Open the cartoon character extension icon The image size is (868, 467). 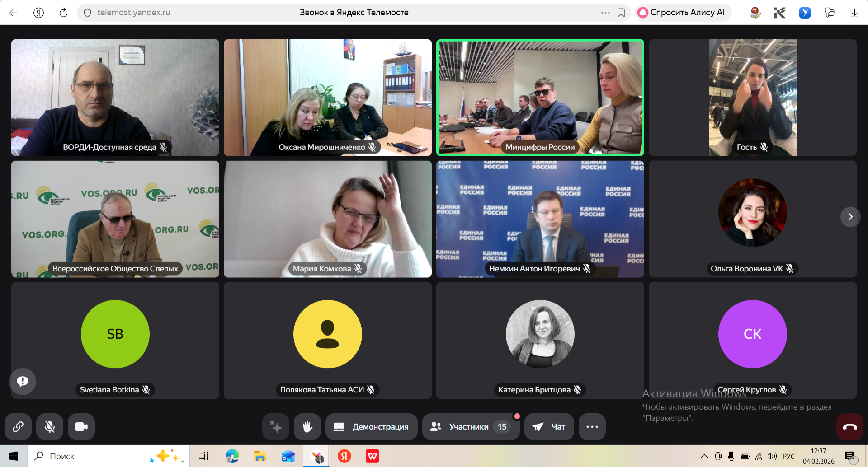pyautogui.click(x=755, y=13)
